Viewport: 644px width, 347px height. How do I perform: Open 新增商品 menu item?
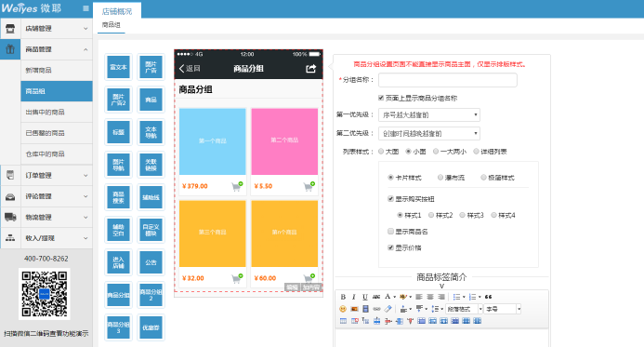(57, 71)
